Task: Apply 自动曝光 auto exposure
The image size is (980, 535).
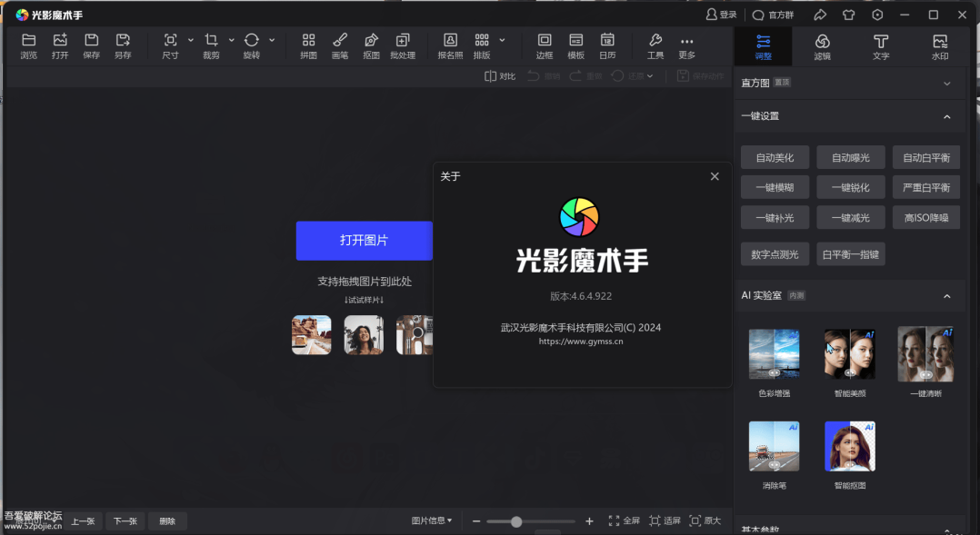Action: tap(851, 157)
